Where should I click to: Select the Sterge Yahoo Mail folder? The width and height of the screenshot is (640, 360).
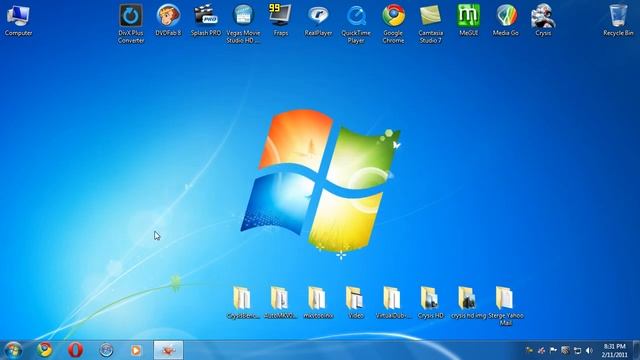[506, 306]
